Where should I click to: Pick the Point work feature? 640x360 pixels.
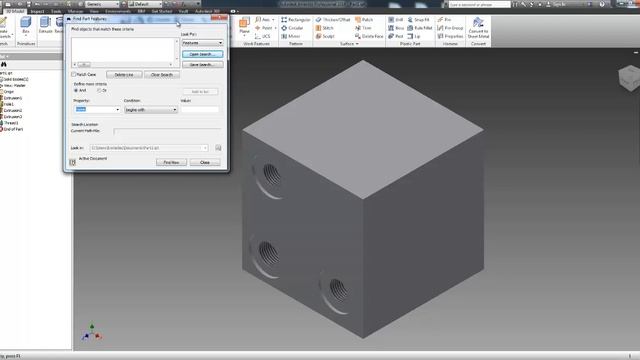point(263,28)
